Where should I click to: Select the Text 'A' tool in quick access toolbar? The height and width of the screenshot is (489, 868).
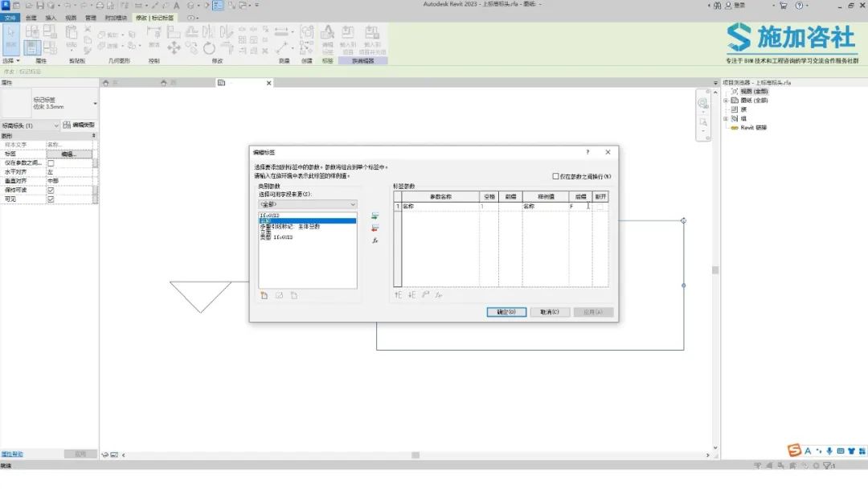tap(177, 6)
